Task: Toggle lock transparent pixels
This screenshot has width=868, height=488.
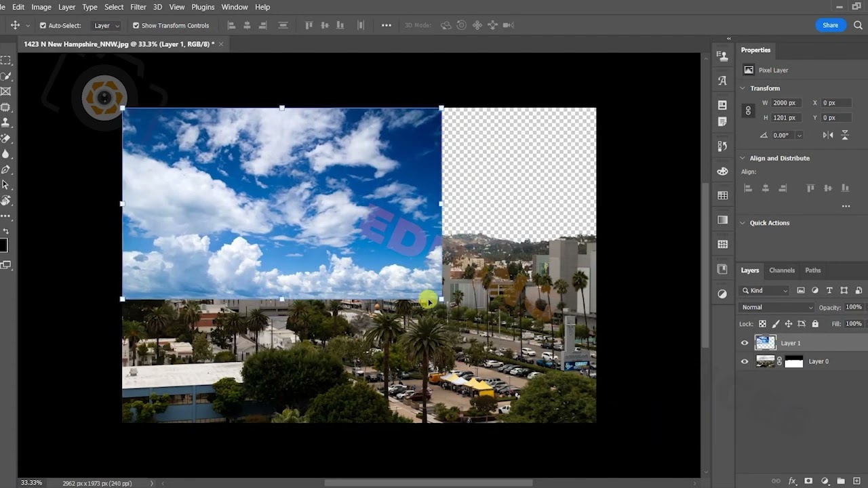Action: click(x=762, y=324)
